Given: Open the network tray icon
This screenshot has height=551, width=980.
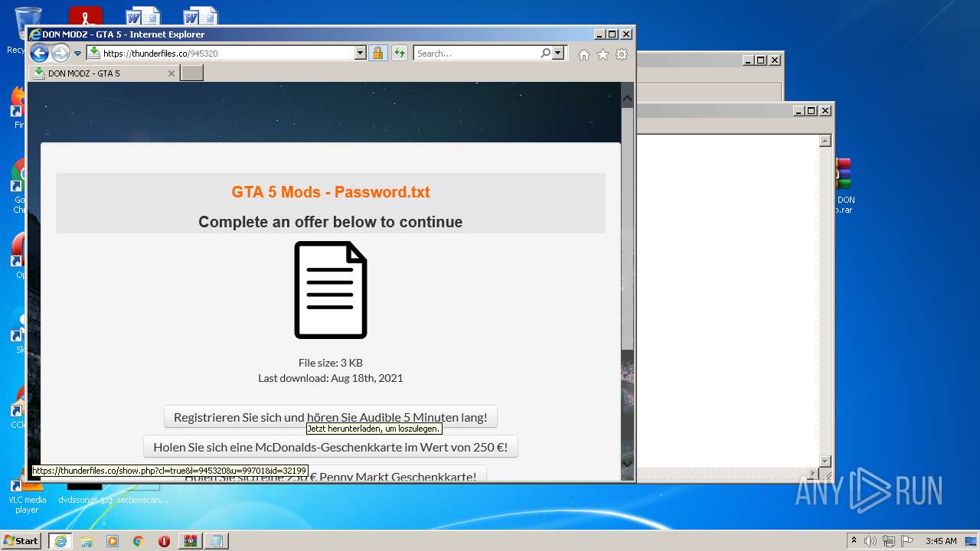Looking at the screenshot, I should coord(889,541).
